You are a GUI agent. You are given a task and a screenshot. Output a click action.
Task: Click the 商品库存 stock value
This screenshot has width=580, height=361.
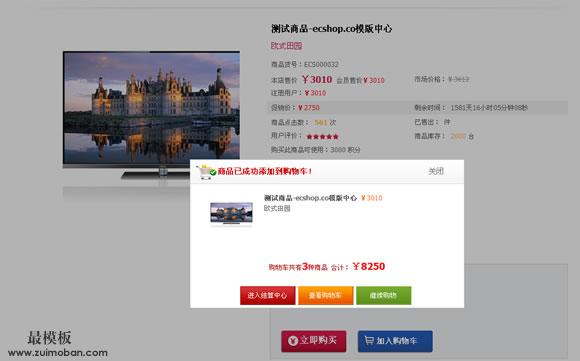[458, 136]
